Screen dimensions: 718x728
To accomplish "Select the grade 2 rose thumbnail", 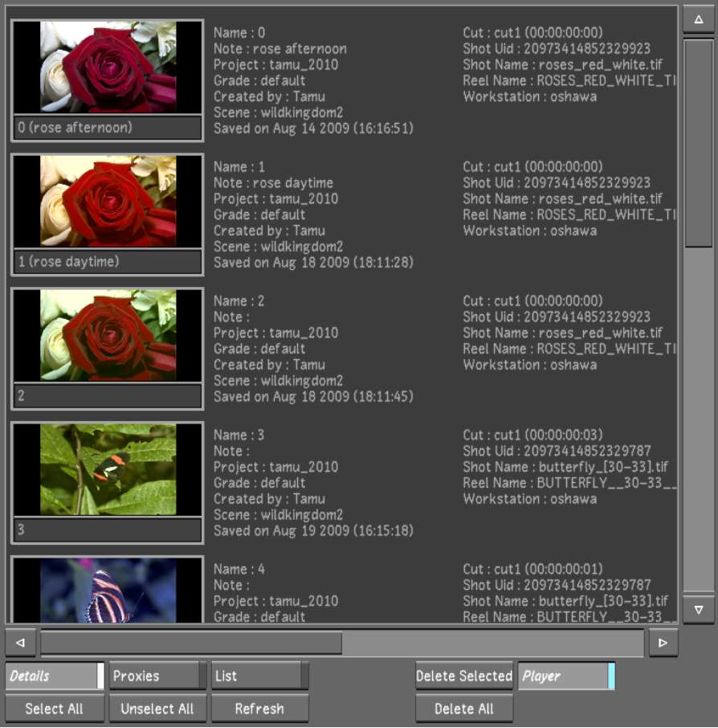I will click(x=108, y=335).
